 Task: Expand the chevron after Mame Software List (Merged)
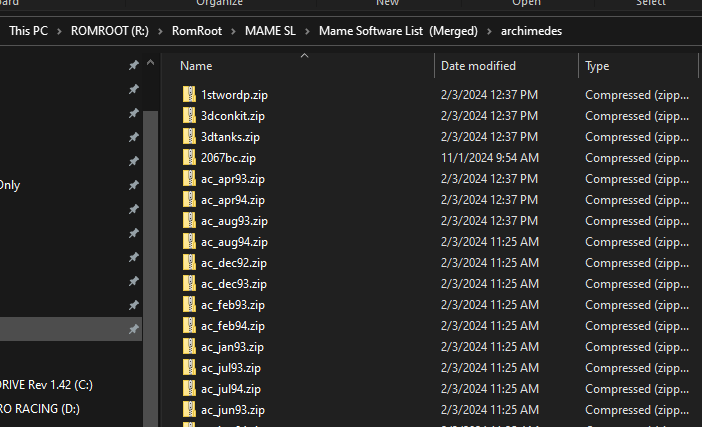coord(489,31)
